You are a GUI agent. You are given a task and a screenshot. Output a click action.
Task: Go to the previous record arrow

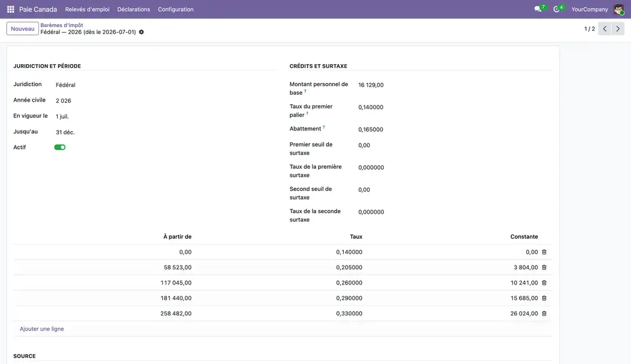tap(605, 29)
